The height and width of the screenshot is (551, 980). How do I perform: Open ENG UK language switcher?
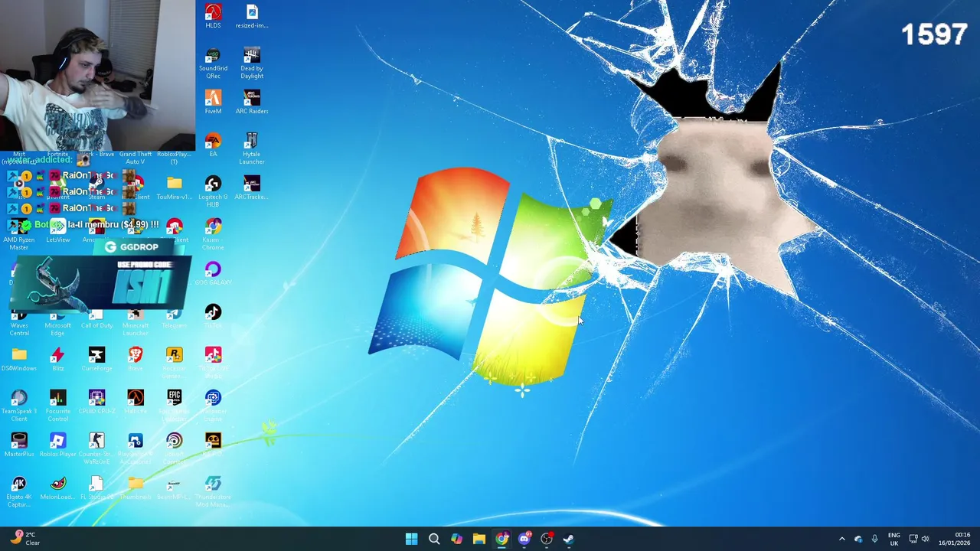tap(894, 539)
